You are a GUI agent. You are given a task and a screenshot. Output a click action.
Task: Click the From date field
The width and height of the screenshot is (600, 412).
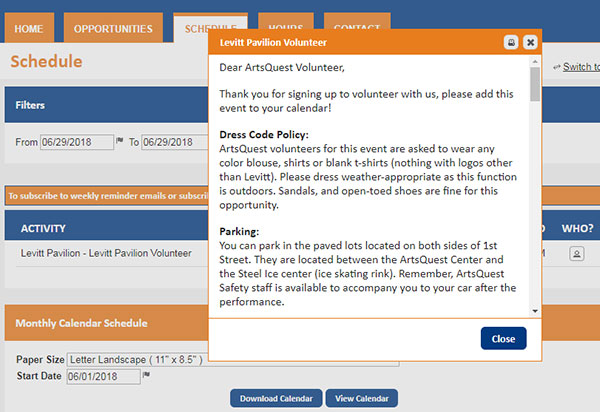pyautogui.click(x=77, y=142)
